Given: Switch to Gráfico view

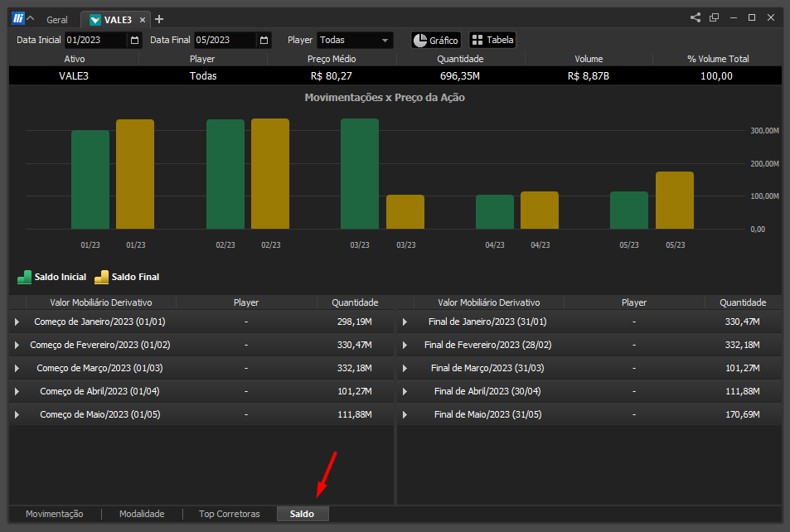Looking at the screenshot, I should (436, 40).
